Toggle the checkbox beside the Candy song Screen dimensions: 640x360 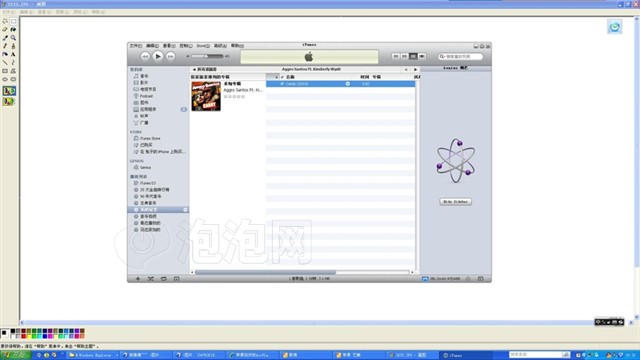pyautogui.click(x=282, y=84)
